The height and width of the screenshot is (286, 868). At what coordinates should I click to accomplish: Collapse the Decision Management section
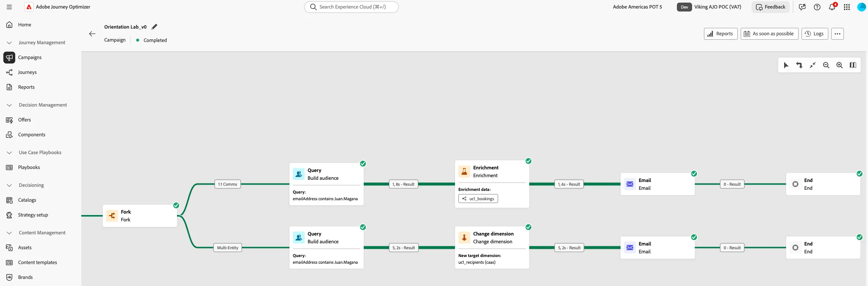[9, 105]
